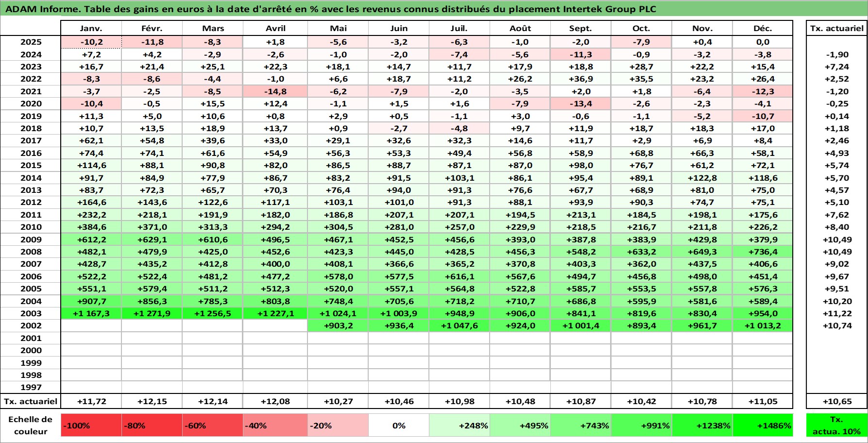Select the +11,22 actuarial rate for 2003
Image resolution: width=868 pixels, height=443 pixels.
(836, 313)
